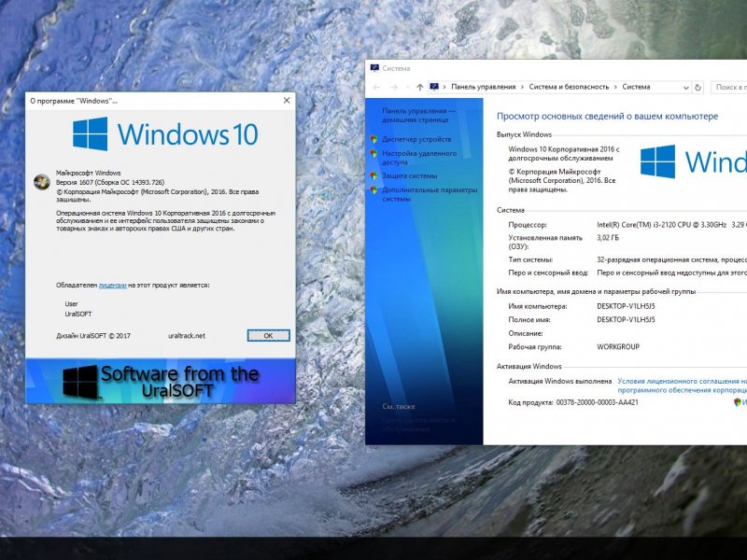This screenshot has width=747, height=560.
Task: Open the license agreement terms link (Условия лицензионного соглашения)
Action: (x=682, y=385)
